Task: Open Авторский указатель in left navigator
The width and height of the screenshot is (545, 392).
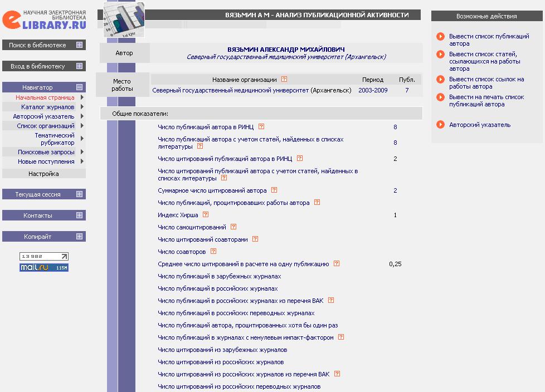Action: click(x=43, y=116)
